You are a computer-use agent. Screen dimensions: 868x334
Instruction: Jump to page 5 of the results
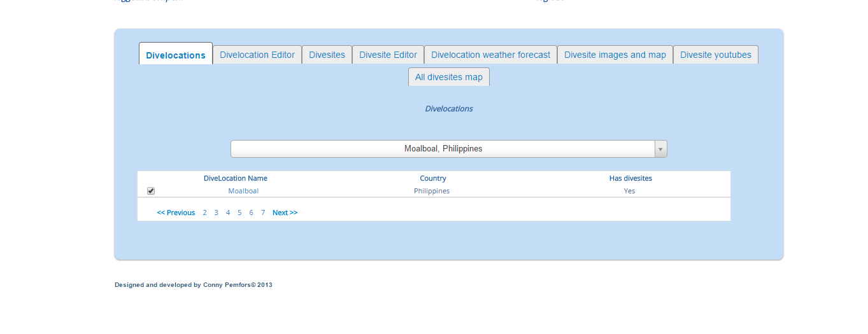click(239, 212)
